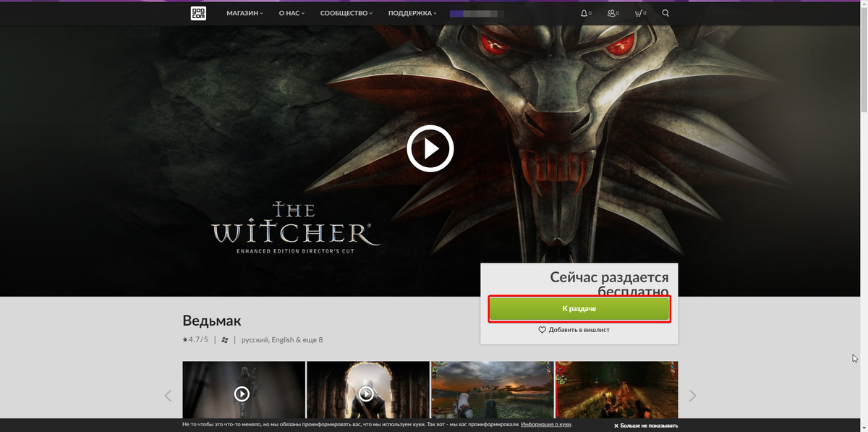Dismiss cookie banner via Больше не показывать
The width and height of the screenshot is (868, 432).
pyautogui.click(x=646, y=425)
